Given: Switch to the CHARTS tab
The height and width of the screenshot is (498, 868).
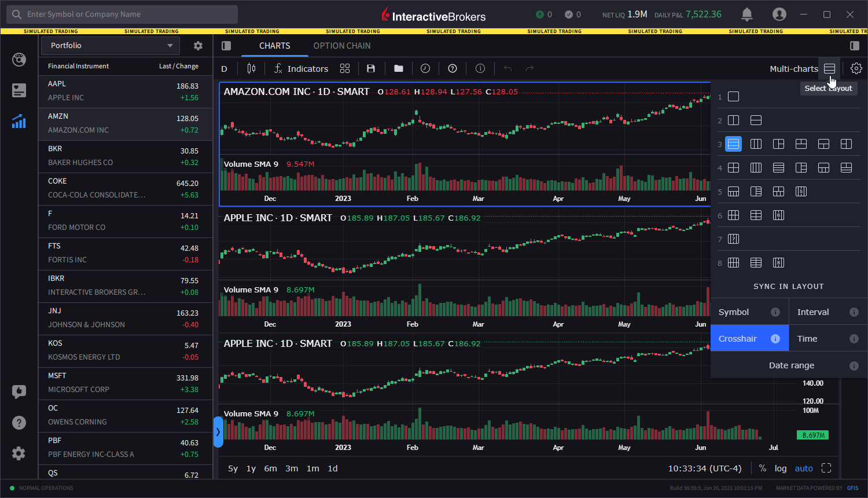Looking at the screenshot, I should pos(275,46).
